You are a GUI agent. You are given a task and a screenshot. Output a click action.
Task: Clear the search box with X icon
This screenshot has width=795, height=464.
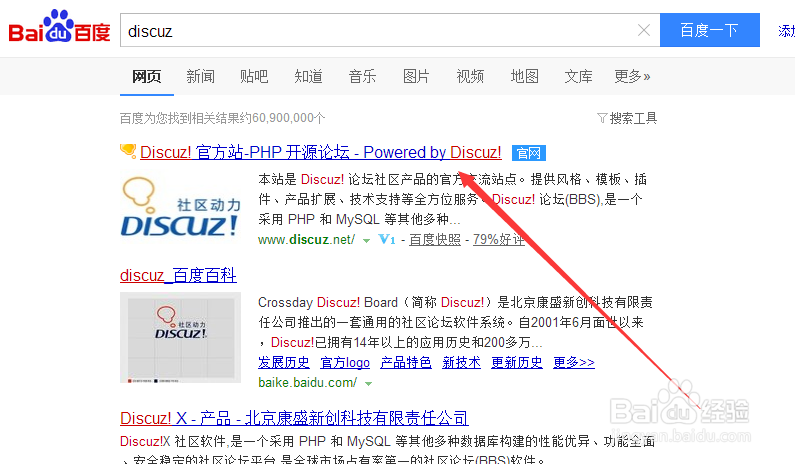644,30
